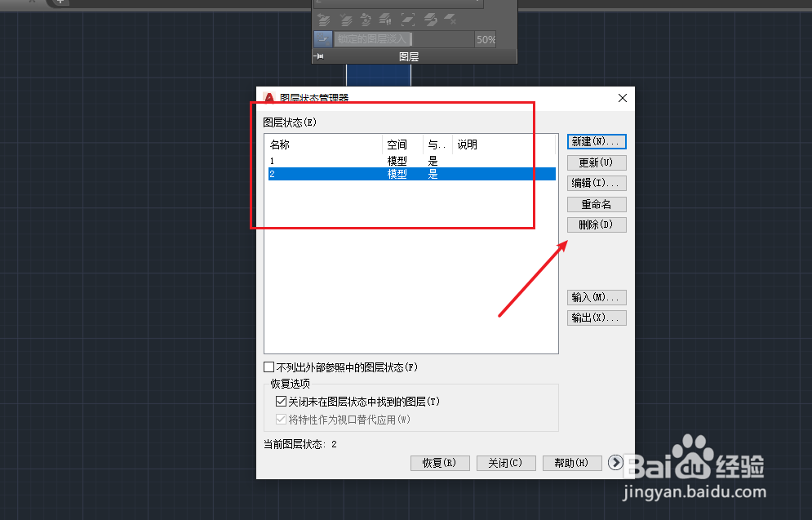
Task: Click the locked layer fading slider
Action: tap(404, 39)
